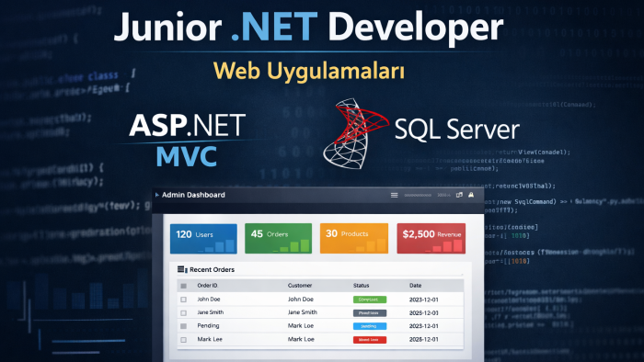Click the window-restore icon in the dashboard header
Screen dimensions: 644x362
click(x=459, y=195)
